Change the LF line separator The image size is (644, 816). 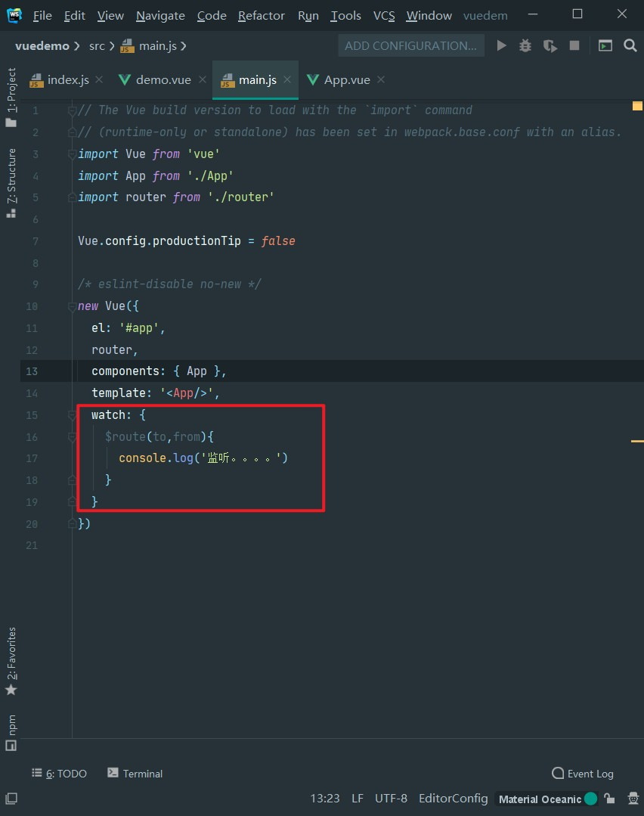(x=358, y=799)
